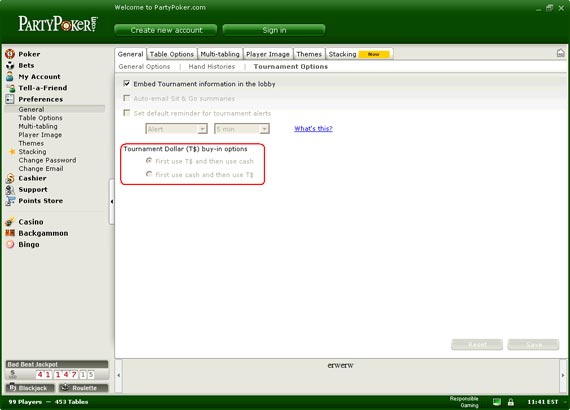
Task: Click the right arrow of message ticker
Action: (563, 375)
